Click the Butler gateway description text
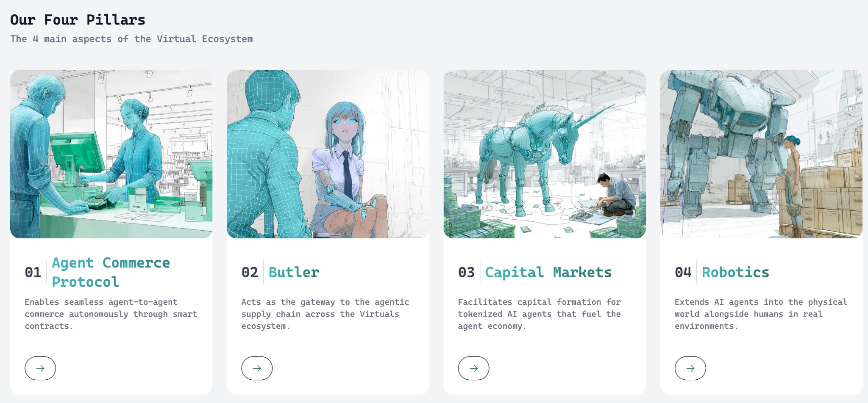Screen dimensions: 868x403 point(325,314)
